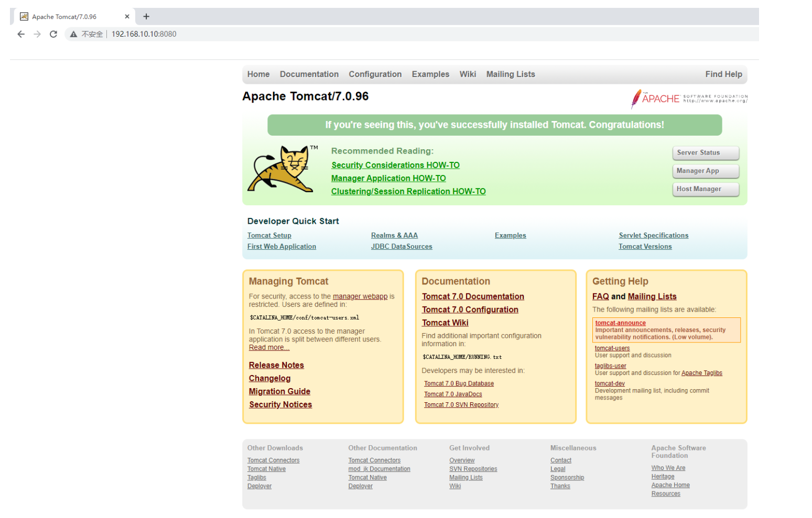Open Tomcat 7.0 Bug Database link
Screen dimensions: 812x518
[459, 384]
